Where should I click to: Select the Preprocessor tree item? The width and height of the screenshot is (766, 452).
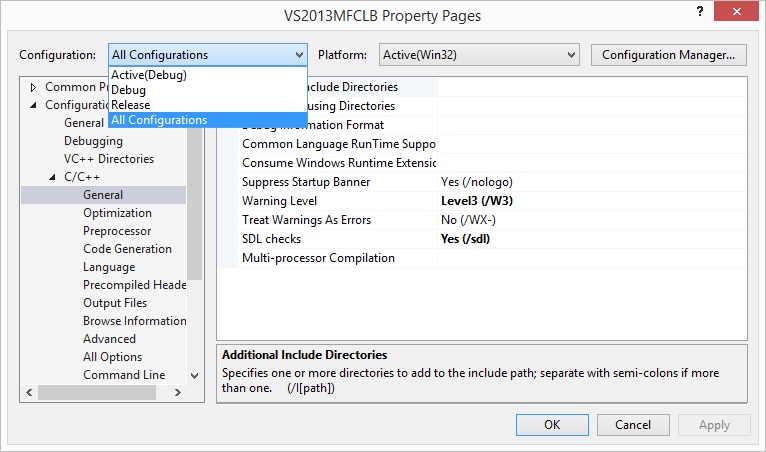coord(117,231)
